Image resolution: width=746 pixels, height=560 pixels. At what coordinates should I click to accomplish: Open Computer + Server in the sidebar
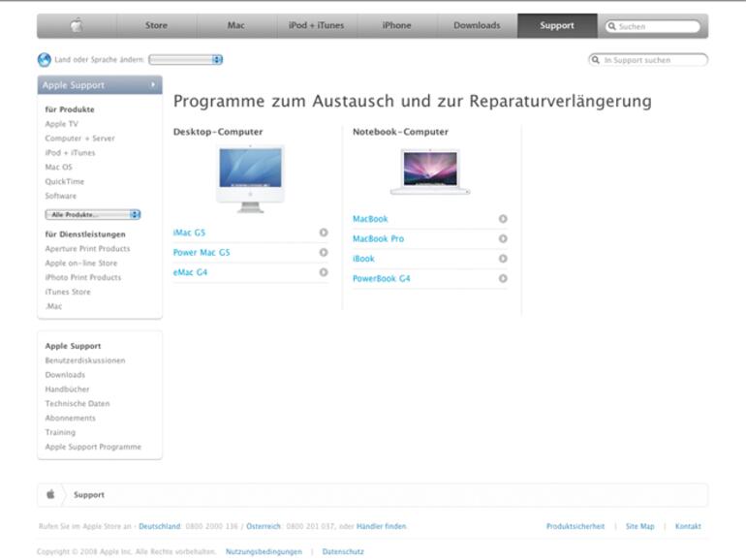pyautogui.click(x=79, y=139)
